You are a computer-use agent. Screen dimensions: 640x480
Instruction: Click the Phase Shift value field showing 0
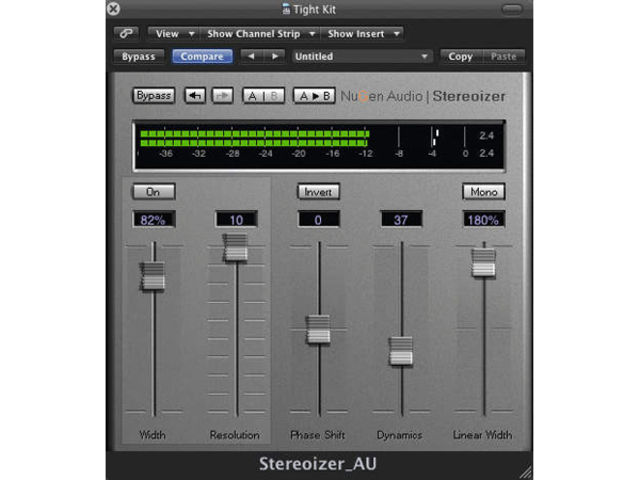coord(318,220)
